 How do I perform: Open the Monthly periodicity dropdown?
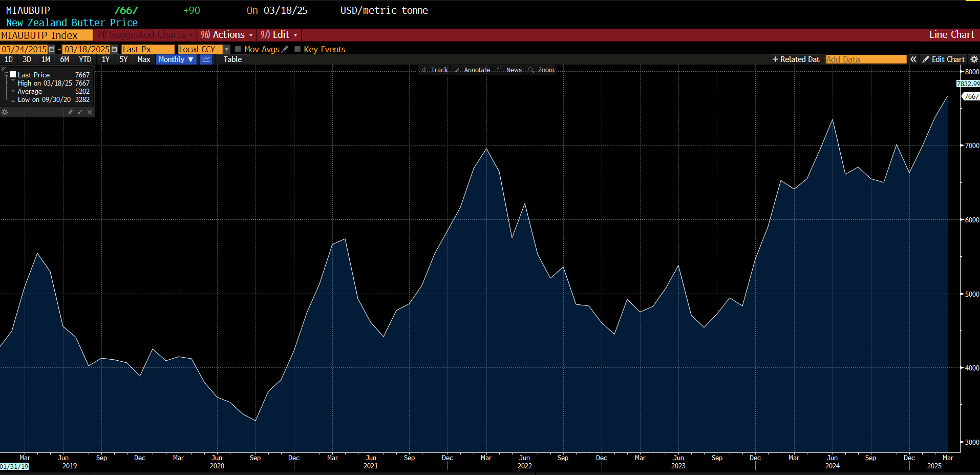(x=176, y=59)
